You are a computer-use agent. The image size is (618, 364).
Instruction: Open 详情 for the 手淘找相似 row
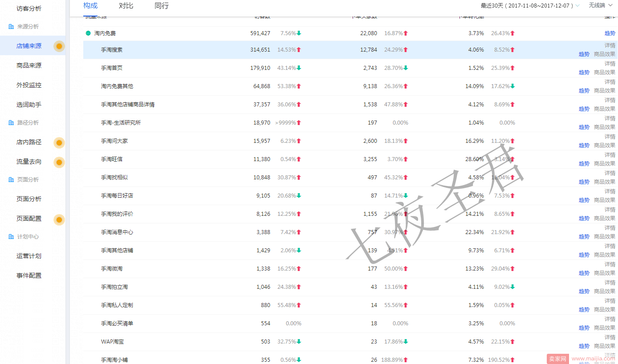click(610, 173)
